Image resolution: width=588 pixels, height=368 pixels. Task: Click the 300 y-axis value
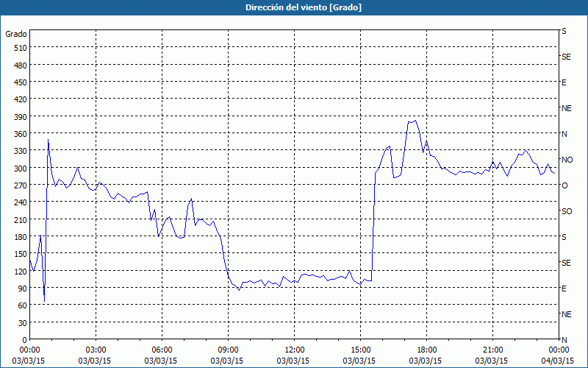[21, 169]
